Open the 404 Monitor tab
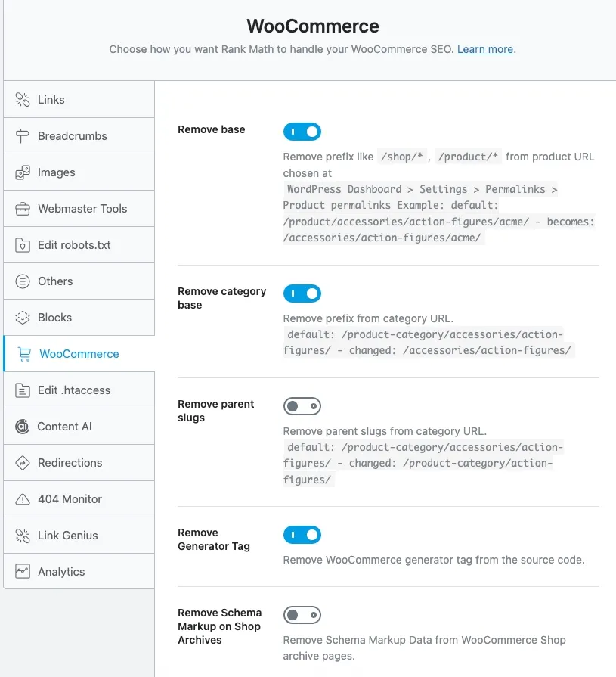This screenshot has width=616, height=677. [x=79, y=499]
